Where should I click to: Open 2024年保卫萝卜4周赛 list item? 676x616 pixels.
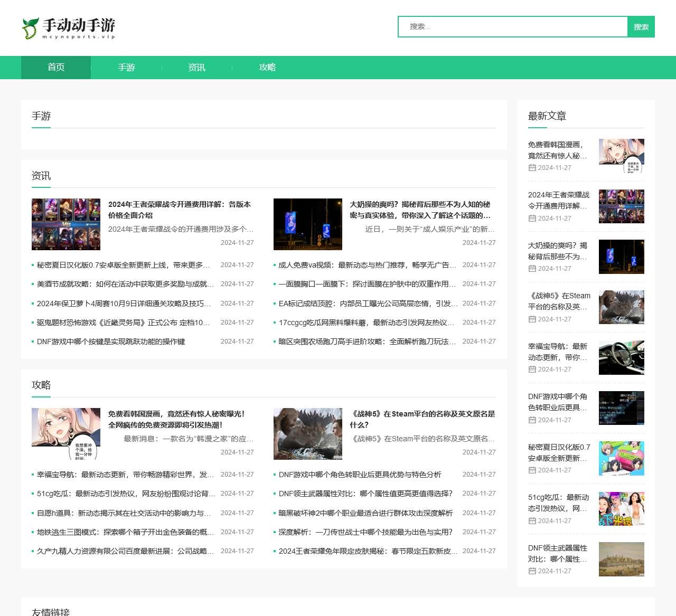(x=124, y=304)
